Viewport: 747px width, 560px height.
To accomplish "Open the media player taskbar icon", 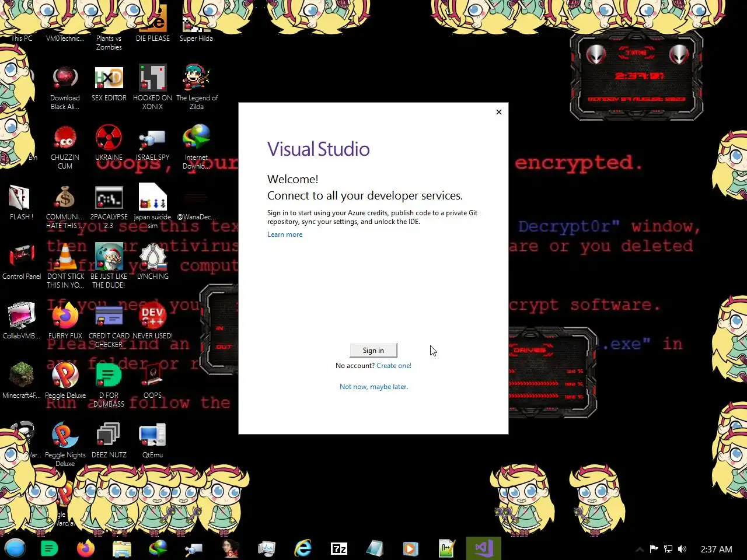I will point(411,548).
